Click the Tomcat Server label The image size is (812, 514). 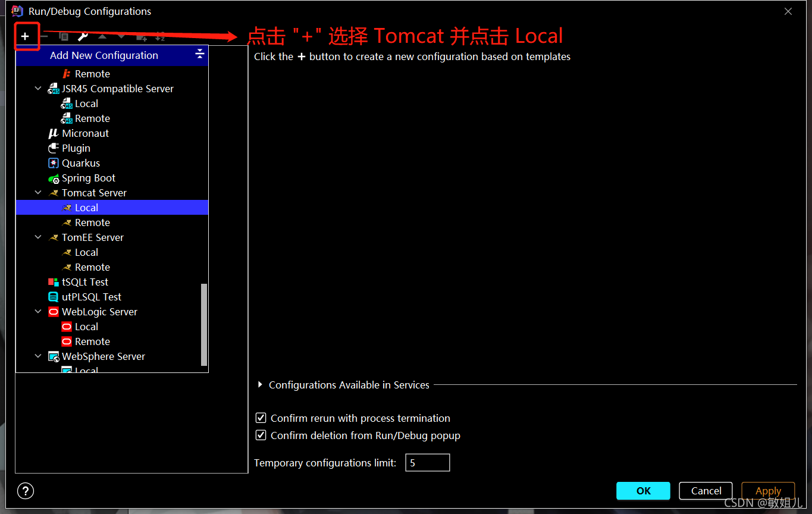[x=94, y=193]
